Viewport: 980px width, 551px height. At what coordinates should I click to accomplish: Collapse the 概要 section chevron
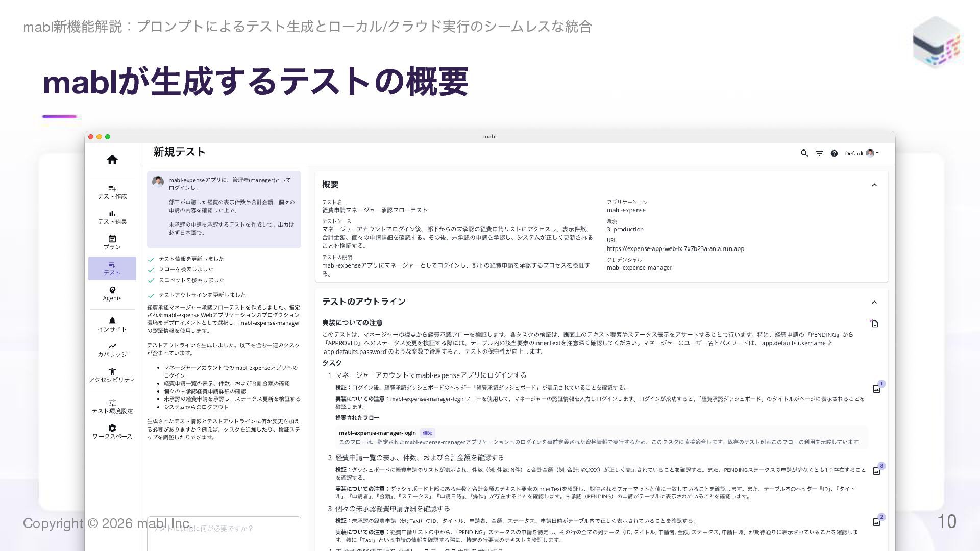click(x=874, y=185)
